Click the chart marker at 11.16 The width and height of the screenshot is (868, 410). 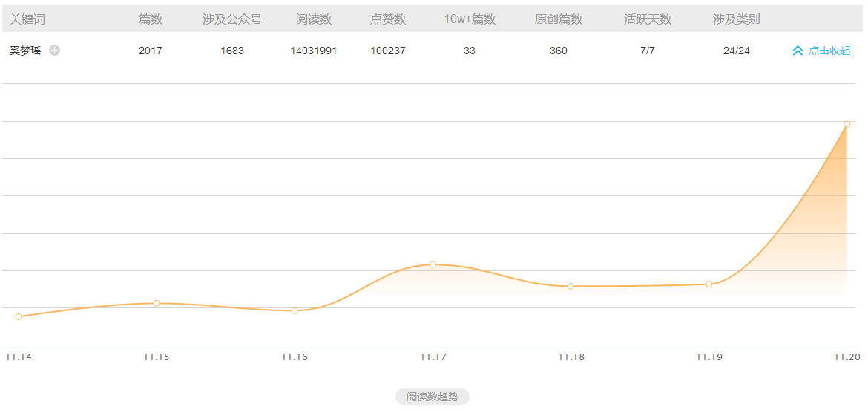click(295, 310)
